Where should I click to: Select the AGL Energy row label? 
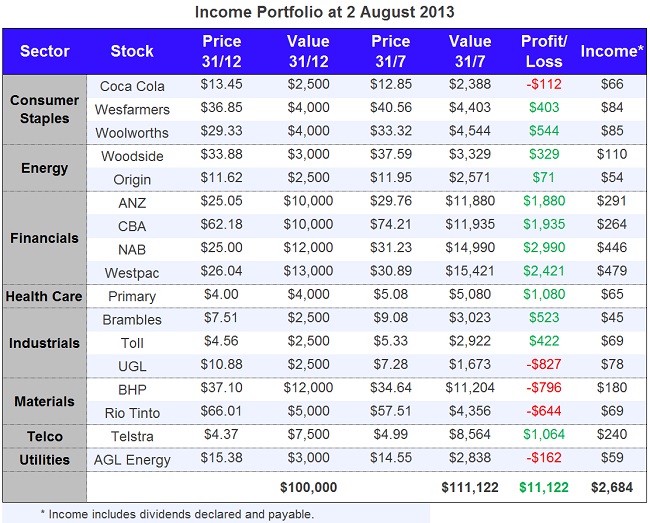(132, 460)
